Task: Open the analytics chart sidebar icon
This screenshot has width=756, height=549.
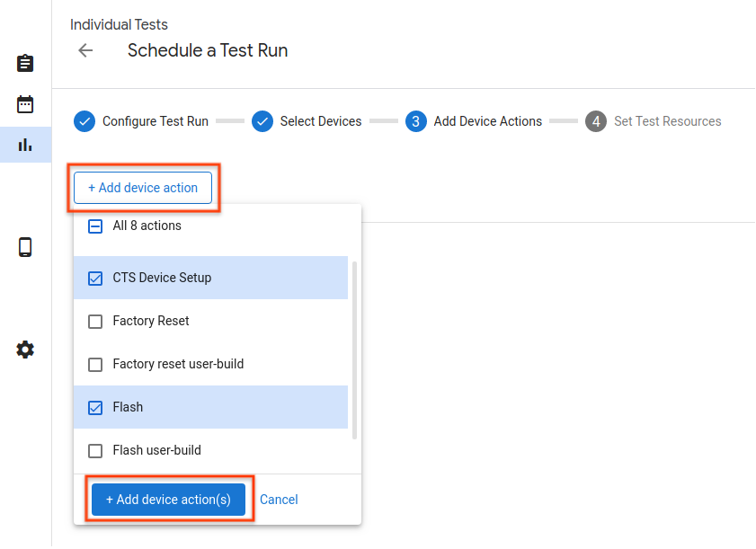Action: [x=24, y=144]
